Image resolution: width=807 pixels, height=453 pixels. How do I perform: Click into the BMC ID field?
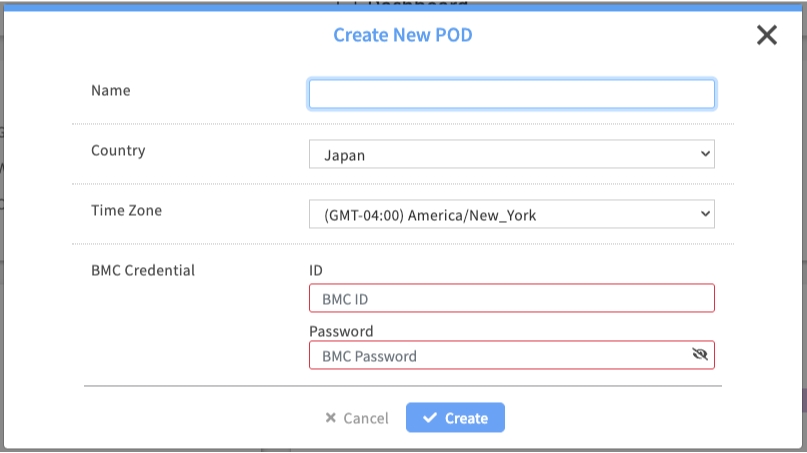click(511, 298)
